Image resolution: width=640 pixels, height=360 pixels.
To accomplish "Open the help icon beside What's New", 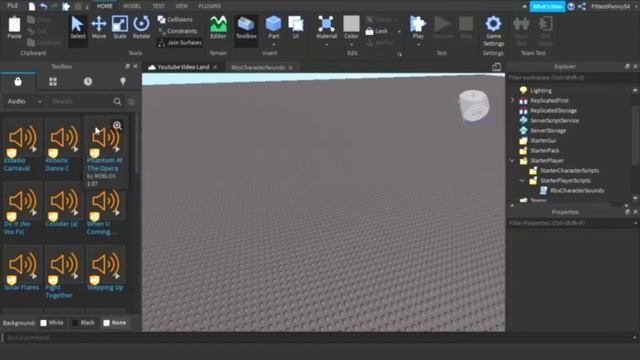I will point(571,7).
